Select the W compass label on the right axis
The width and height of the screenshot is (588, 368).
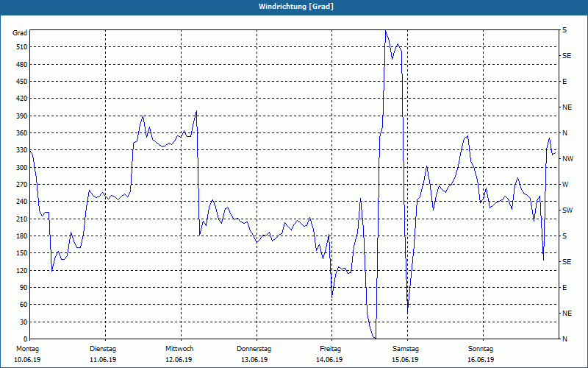565,185
